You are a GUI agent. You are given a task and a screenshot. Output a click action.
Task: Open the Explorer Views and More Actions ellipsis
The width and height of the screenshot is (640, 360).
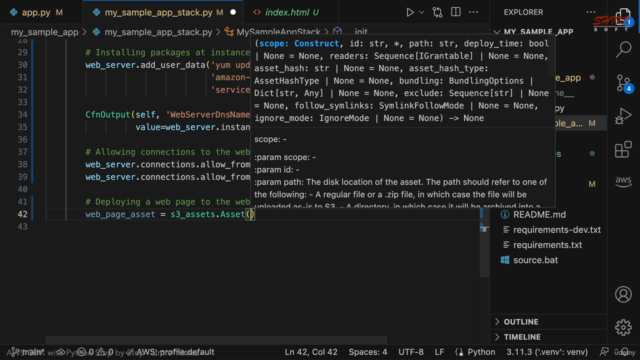[591, 12]
